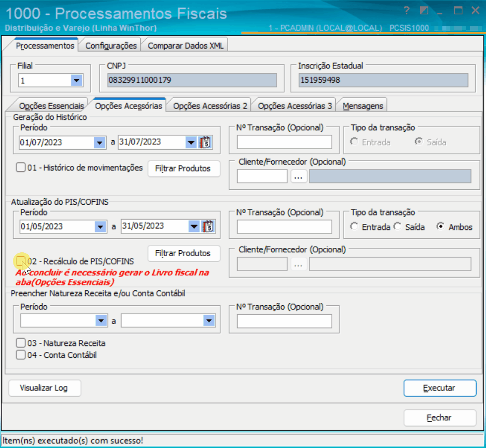Check 02 - Recálculo de PIS/COFINS
Image resolution: width=486 pixels, height=448 pixels.
pyautogui.click(x=21, y=261)
